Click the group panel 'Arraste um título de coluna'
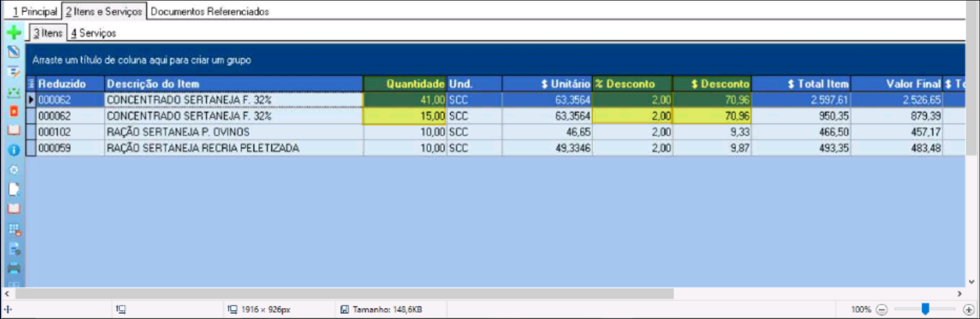980x319 pixels. 142,60
